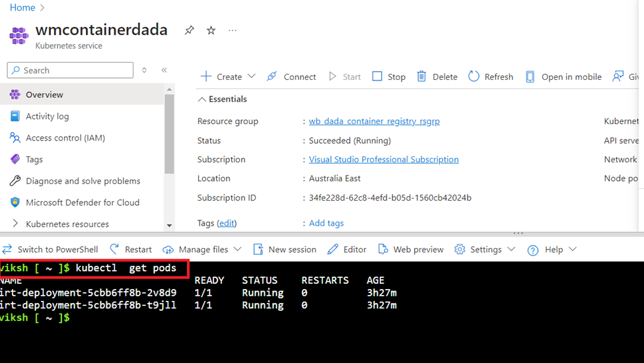
Task: Click the Tags icon in sidebar
Action: click(15, 159)
